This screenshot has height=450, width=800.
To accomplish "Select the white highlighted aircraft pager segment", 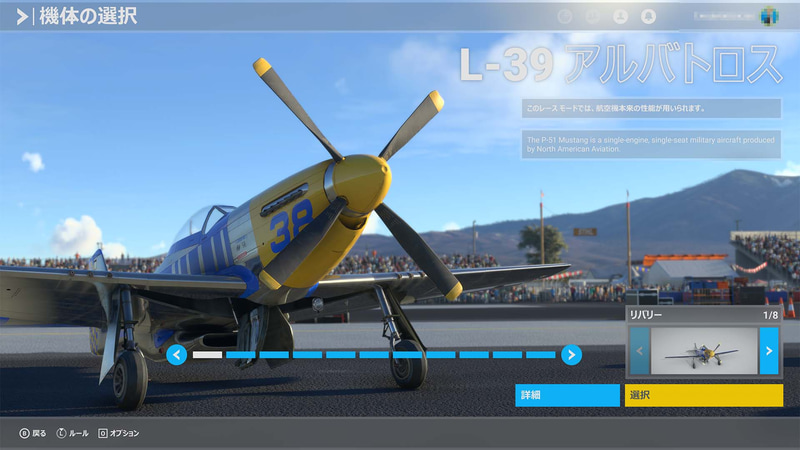I will (x=207, y=355).
